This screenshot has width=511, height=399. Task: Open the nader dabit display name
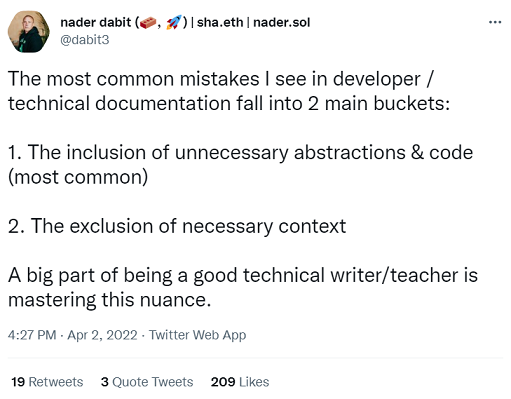(x=96, y=22)
